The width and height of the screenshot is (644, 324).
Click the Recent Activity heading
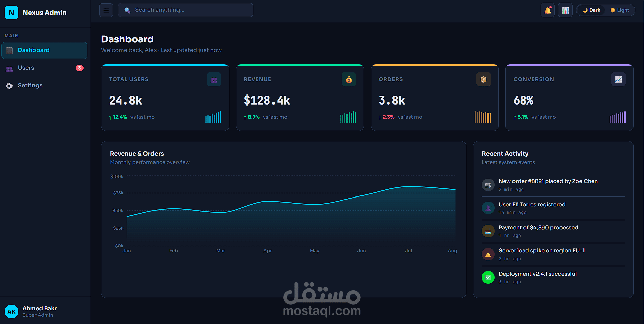[x=505, y=154]
